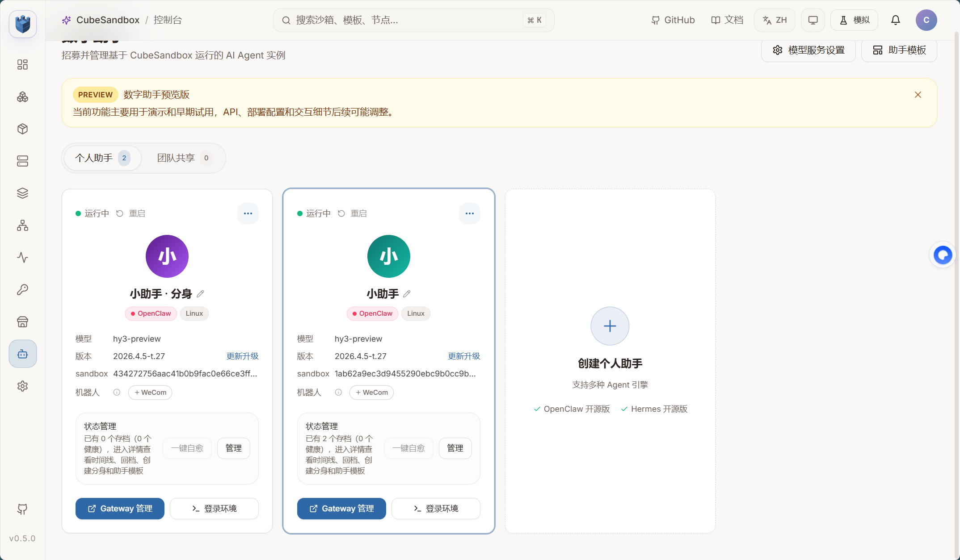Open the settings gear icon in sidebar
The width and height of the screenshot is (960, 560).
tap(23, 386)
